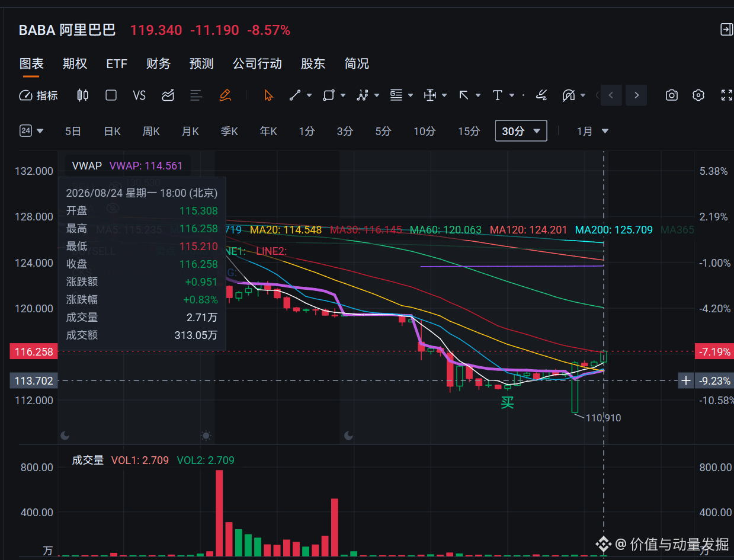734x560 pixels.
Task: Select the text T tool
Action: (x=497, y=95)
